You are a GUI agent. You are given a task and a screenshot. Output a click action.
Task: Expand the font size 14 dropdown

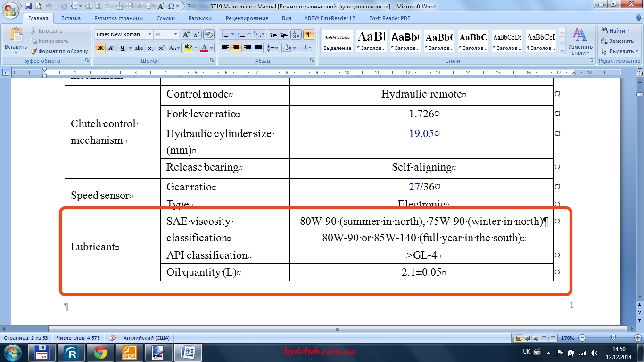176,34
